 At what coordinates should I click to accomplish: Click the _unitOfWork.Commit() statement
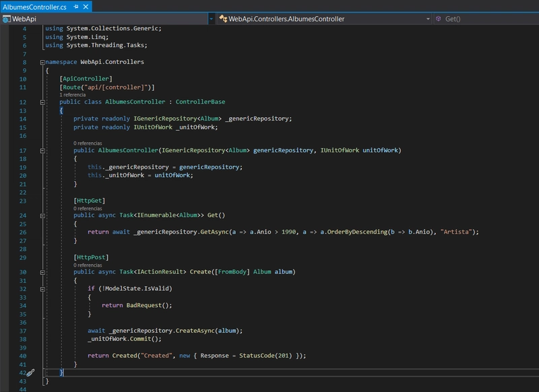[125, 339]
